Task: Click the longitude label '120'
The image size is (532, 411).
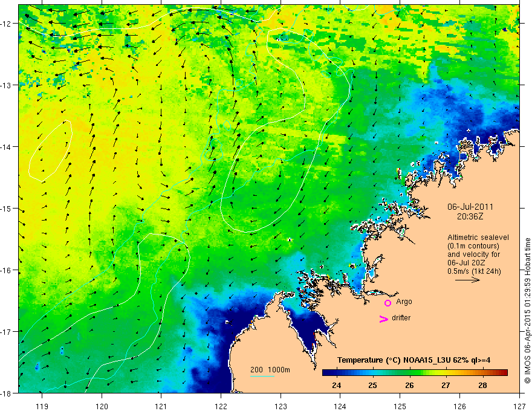Action: point(102,406)
